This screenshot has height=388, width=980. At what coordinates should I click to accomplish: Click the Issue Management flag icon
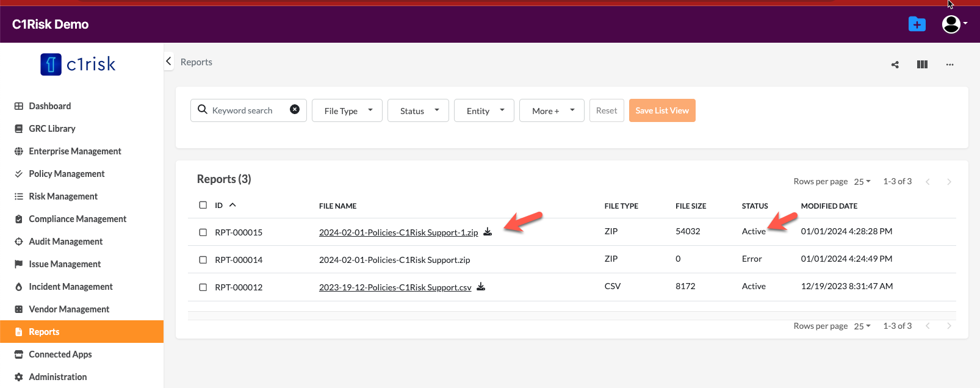19,264
